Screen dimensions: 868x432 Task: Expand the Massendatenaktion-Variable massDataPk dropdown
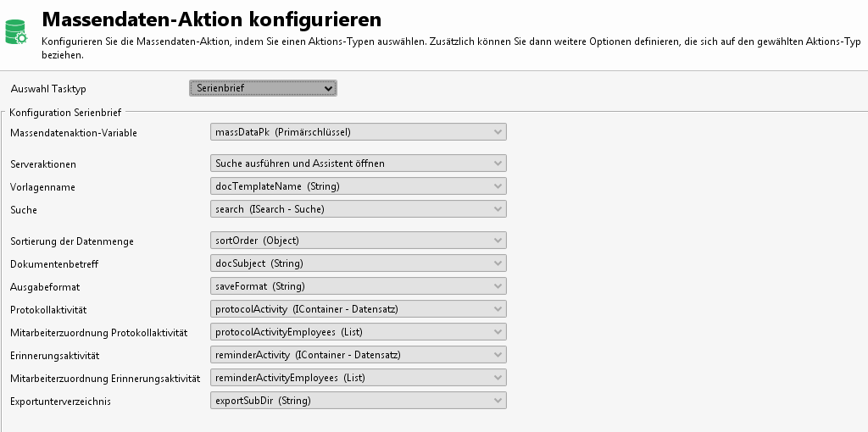pyautogui.click(x=358, y=132)
